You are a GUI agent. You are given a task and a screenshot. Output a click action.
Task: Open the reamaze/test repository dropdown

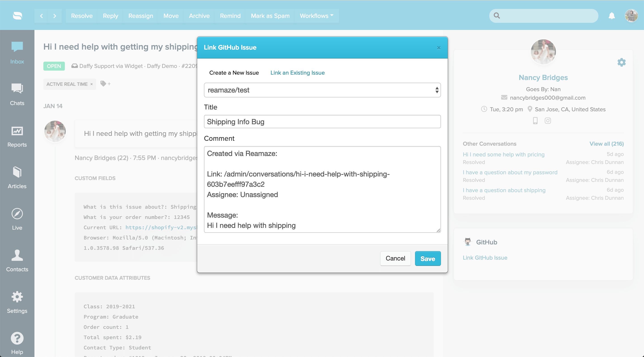click(x=322, y=90)
